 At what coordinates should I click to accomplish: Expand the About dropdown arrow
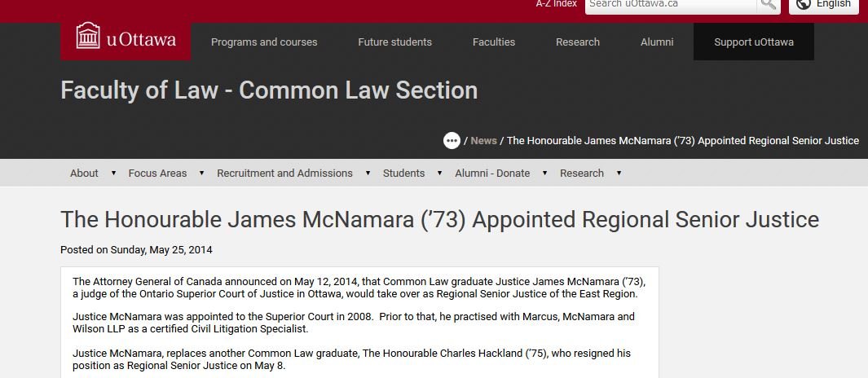click(x=113, y=174)
